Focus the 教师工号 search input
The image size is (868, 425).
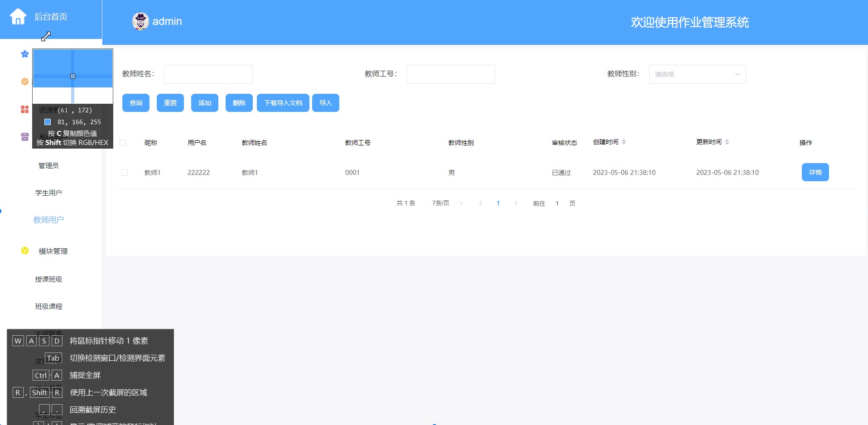451,74
